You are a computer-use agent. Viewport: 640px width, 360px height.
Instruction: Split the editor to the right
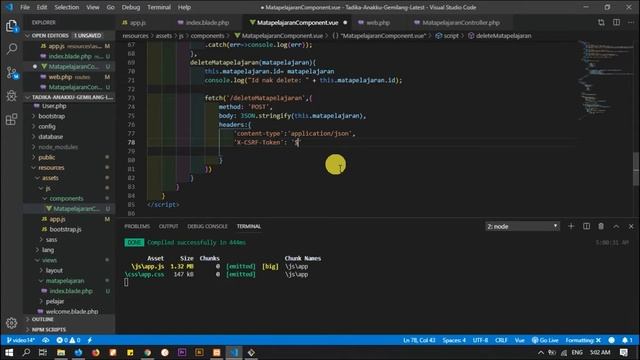tap(616, 22)
